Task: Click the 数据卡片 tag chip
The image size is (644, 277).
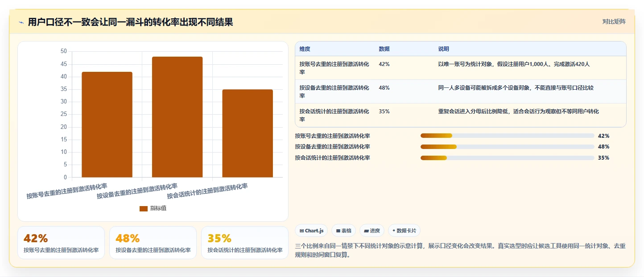Action: (404, 231)
